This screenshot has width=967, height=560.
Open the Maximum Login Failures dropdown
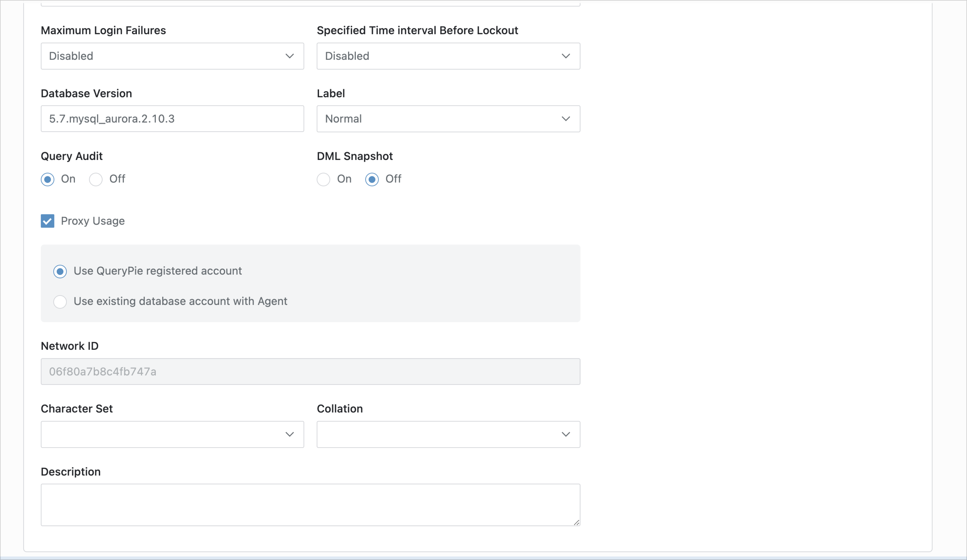(172, 56)
